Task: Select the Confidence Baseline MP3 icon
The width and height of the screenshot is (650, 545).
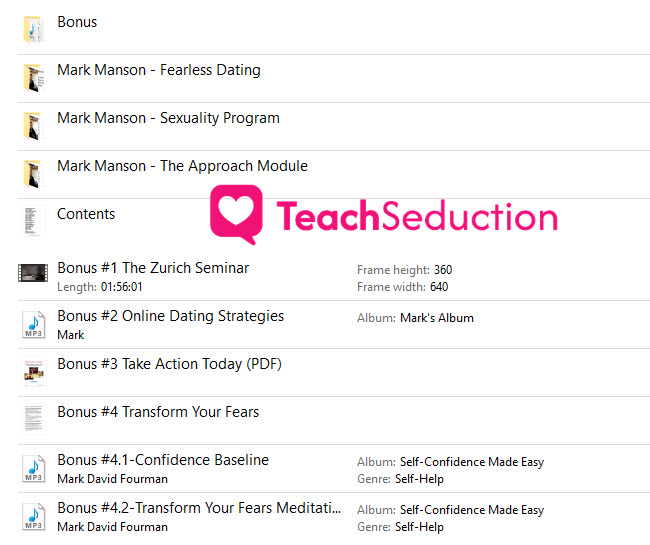Action: [34, 468]
